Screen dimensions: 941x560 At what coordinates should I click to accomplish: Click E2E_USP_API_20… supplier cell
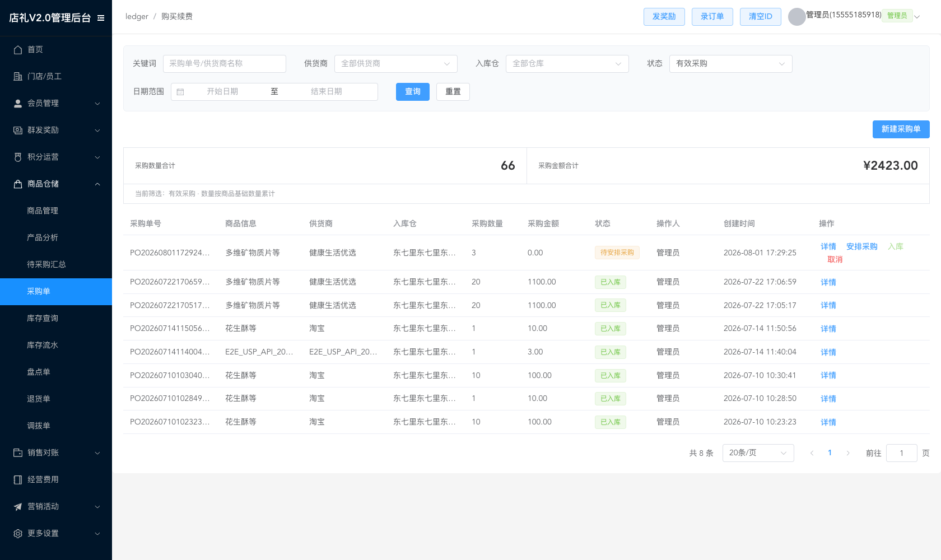[x=343, y=352]
